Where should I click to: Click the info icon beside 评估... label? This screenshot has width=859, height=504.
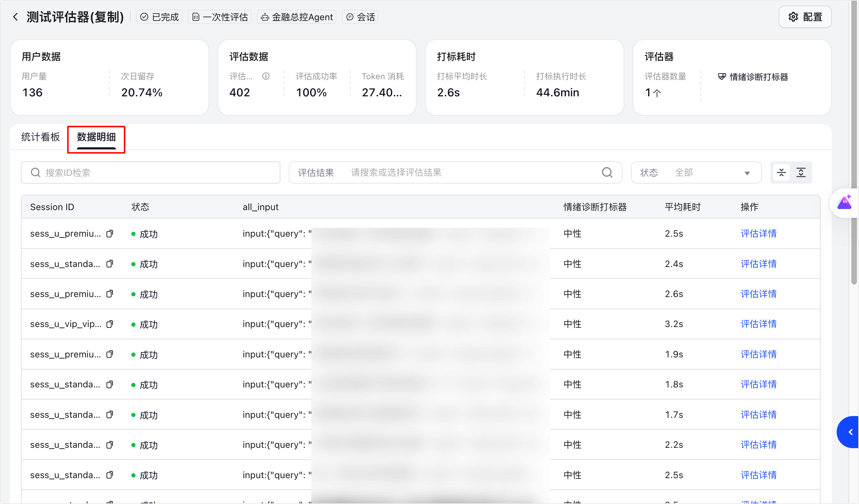[266, 76]
